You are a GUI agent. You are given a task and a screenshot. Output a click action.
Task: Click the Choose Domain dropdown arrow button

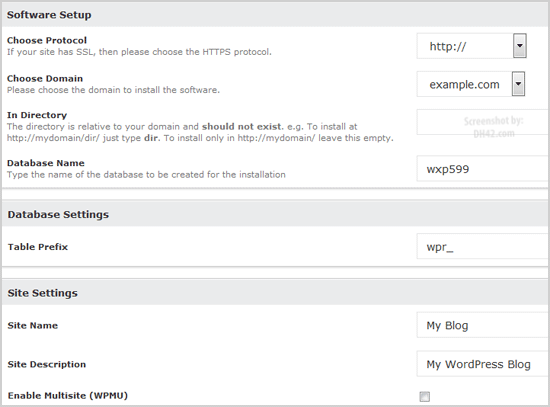(x=518, y=84)
